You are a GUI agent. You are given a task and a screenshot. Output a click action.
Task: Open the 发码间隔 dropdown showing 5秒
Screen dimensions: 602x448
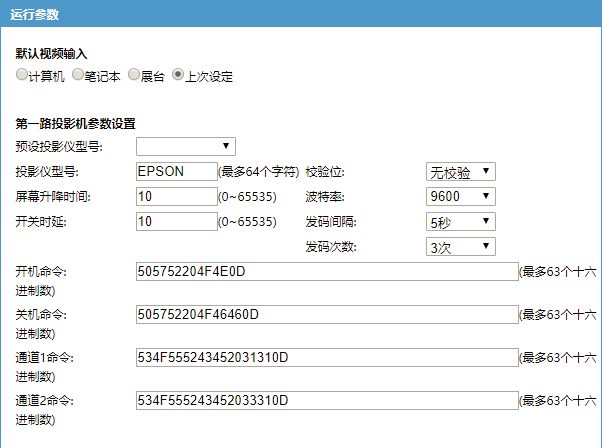pos(460,222)
